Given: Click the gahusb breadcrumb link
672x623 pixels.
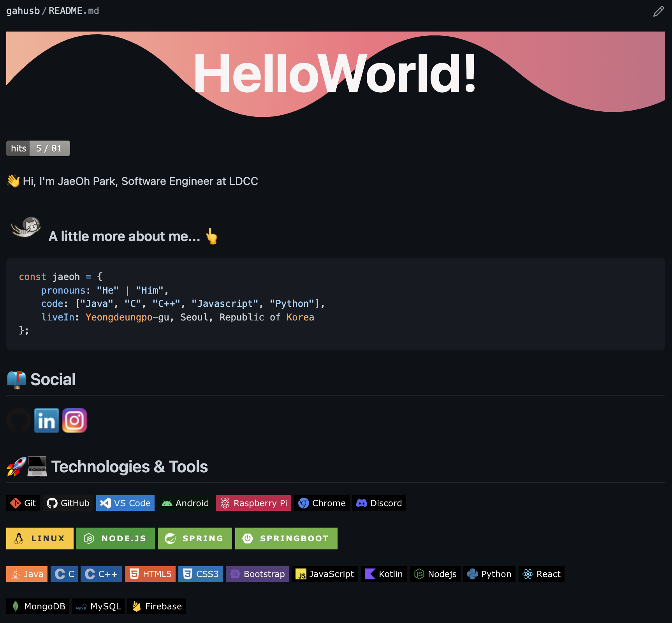Looking at the screenshot, I should (x=23, y=11).
